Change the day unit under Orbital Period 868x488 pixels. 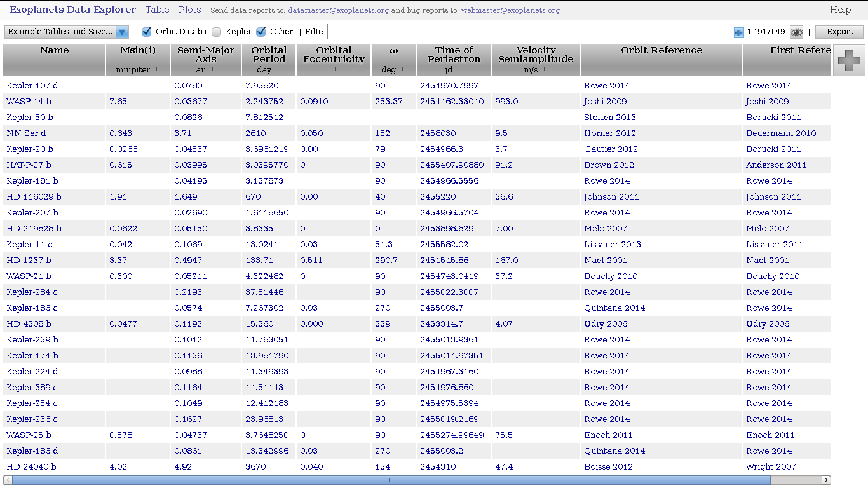point(264,70)
